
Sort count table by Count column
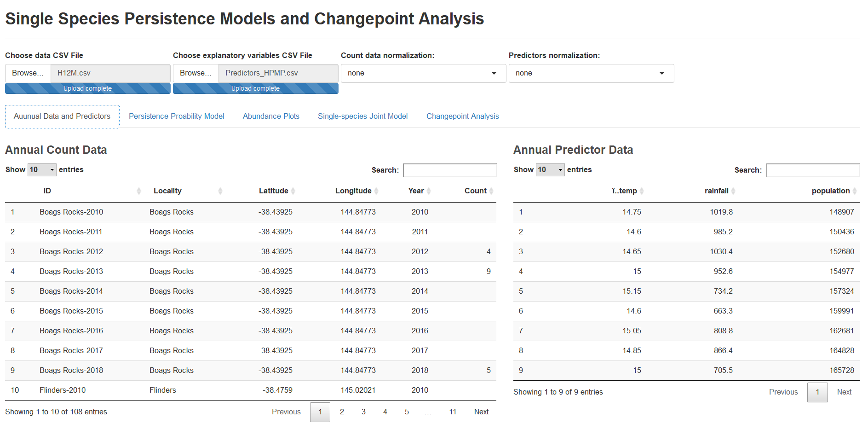pyautogui.click(x=465, y=191)
